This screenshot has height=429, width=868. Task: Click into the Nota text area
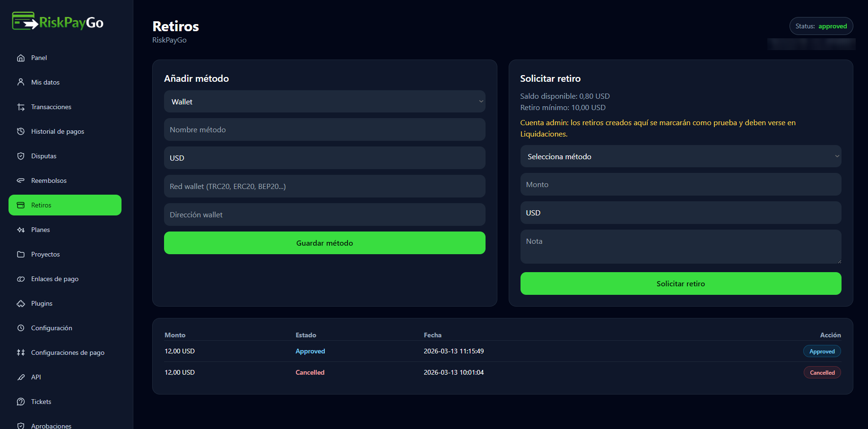tap(680, 247)
